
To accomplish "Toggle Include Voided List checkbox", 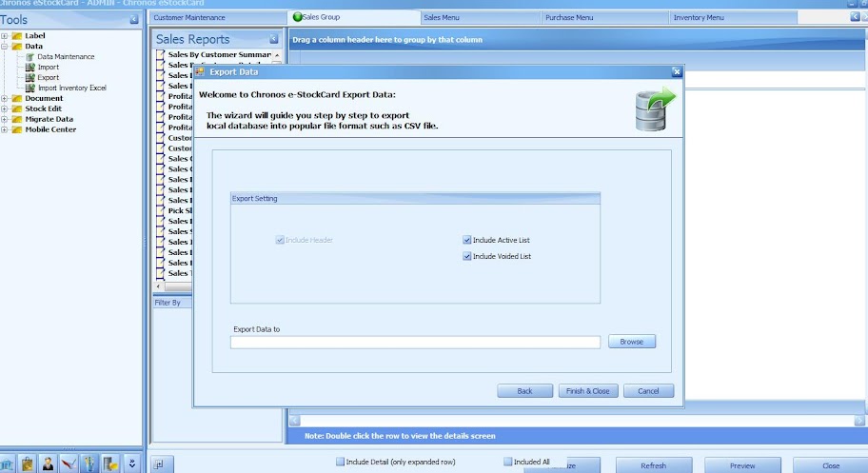I will (466, 256).
